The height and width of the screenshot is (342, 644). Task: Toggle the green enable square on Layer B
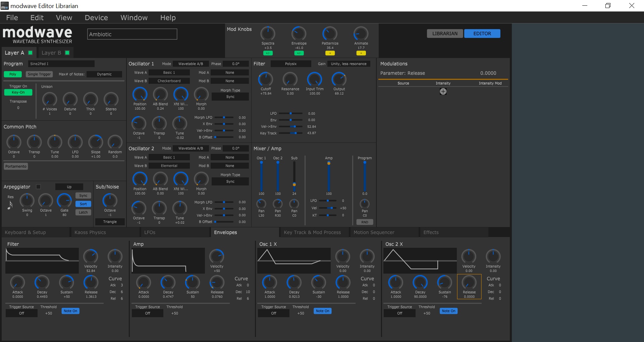click(66, 53)
